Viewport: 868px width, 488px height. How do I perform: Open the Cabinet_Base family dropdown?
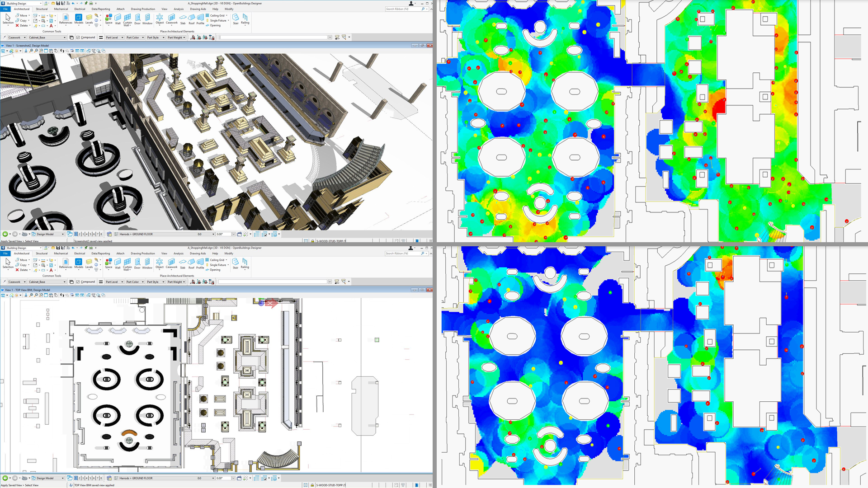pyautogui.click(x=47, y=37)
